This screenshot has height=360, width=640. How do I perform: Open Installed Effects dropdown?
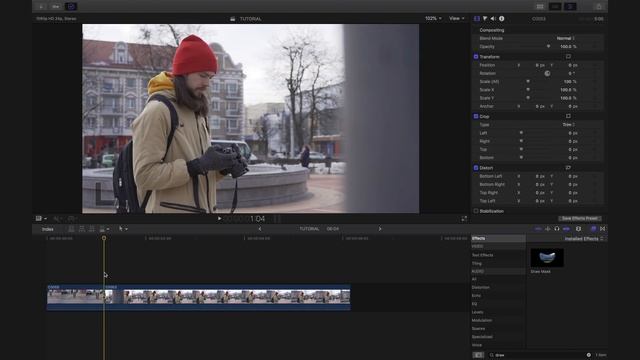click(x=584, y=239)
